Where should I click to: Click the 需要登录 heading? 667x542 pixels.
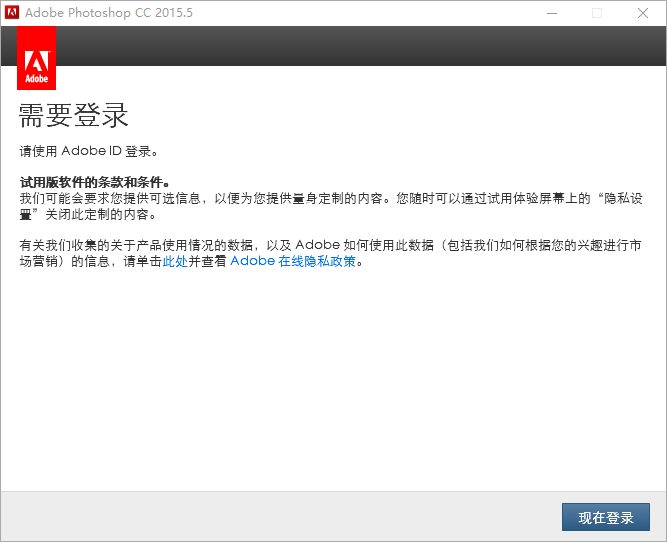pyautogui.click(x=73, y=115)
